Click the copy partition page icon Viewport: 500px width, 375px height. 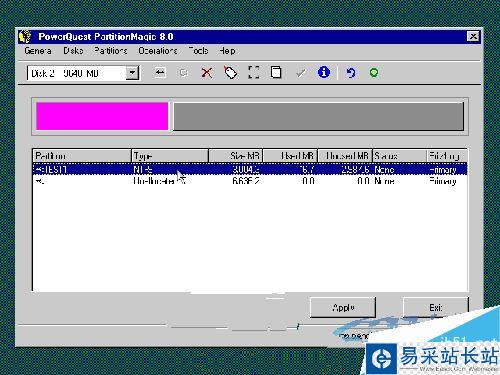(x=276, y=72)
